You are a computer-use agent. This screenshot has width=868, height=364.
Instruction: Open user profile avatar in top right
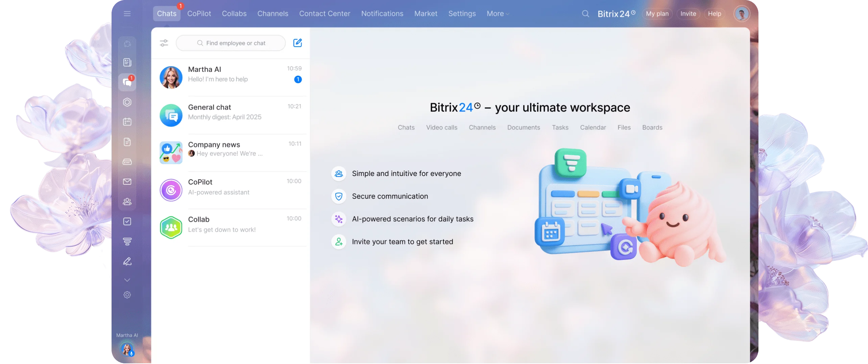click(742, 14)
